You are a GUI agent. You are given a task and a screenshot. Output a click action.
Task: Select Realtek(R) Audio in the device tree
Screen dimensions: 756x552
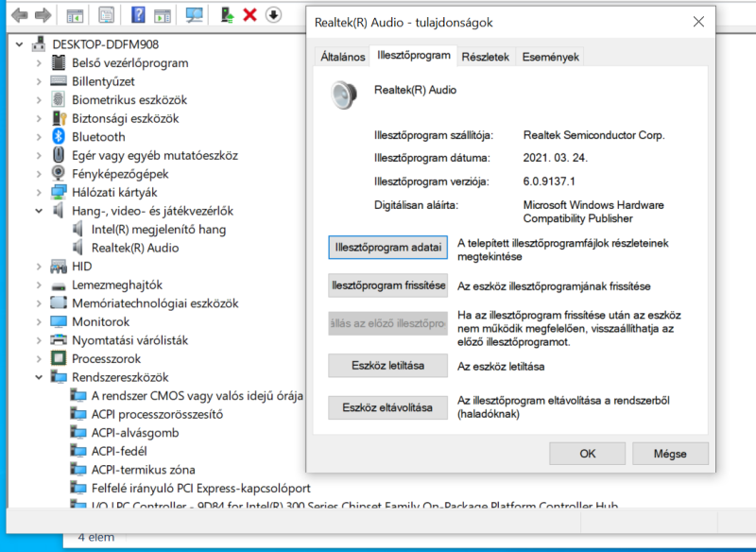click(135, 248)
